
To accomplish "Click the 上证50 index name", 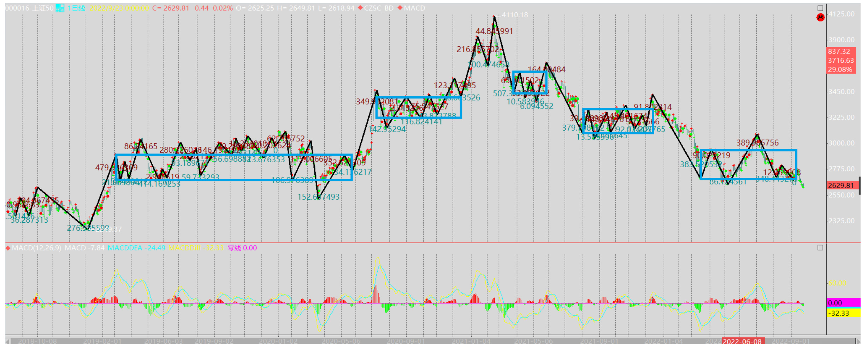I will pyautogui.click(x=43, y=8).
